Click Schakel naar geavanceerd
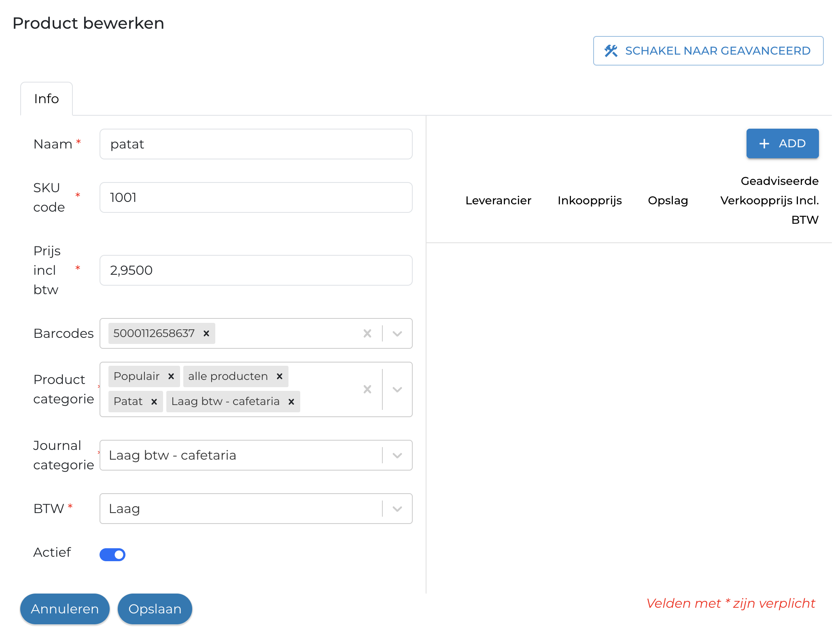840x632 pixels. 708,50
